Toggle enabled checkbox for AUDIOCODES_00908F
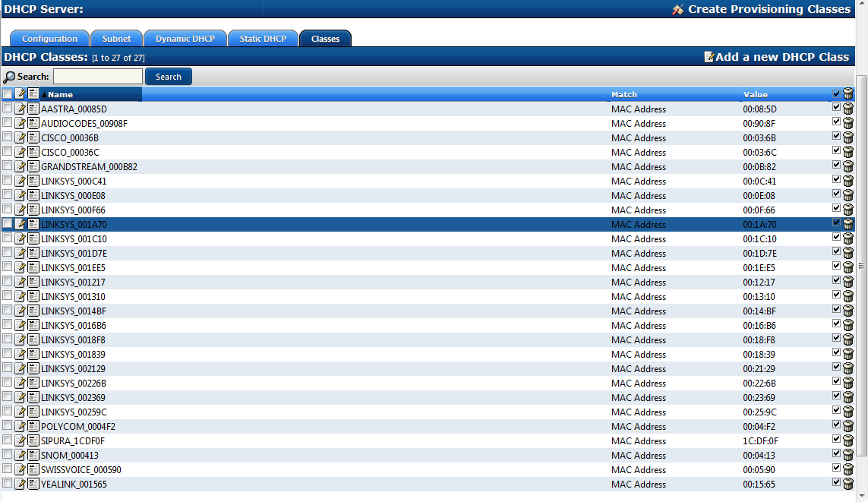 pyautogui.click(x=836, y=122)
